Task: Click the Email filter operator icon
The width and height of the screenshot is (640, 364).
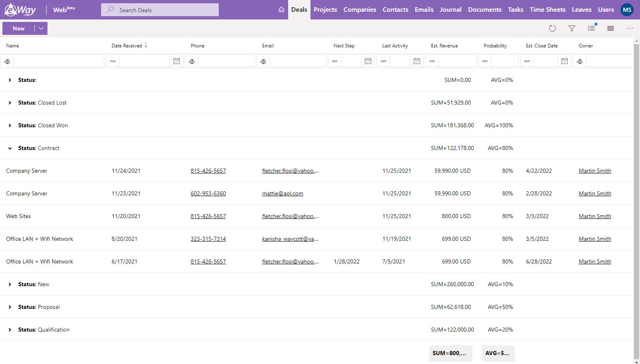Action: (263, 61)
